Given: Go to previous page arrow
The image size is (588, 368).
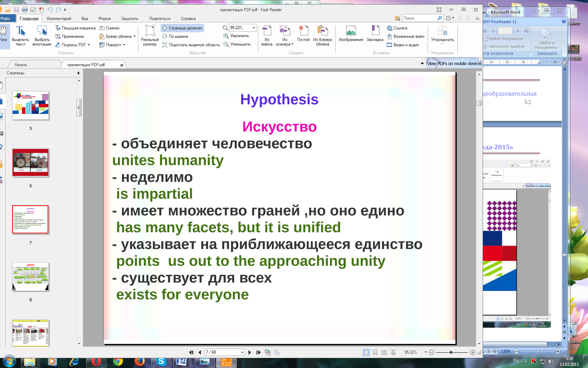Looking at the screenshot, I should (x=199, y=352).
